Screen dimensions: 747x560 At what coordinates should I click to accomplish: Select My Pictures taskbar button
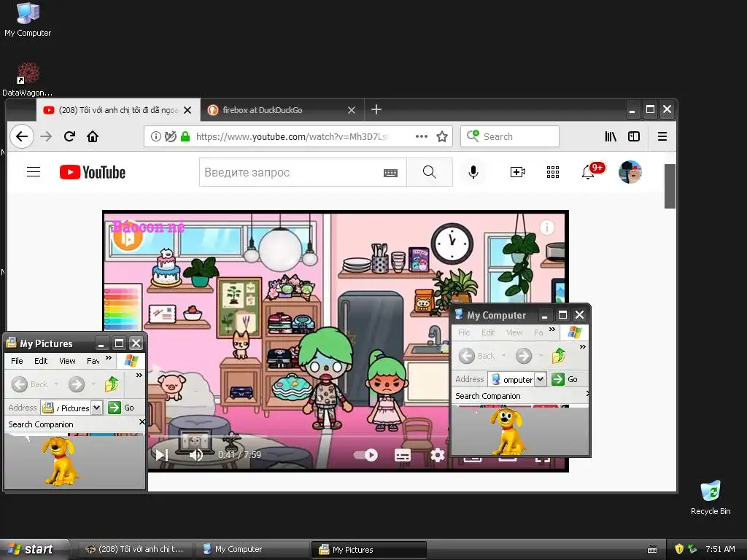click(368, 550)
